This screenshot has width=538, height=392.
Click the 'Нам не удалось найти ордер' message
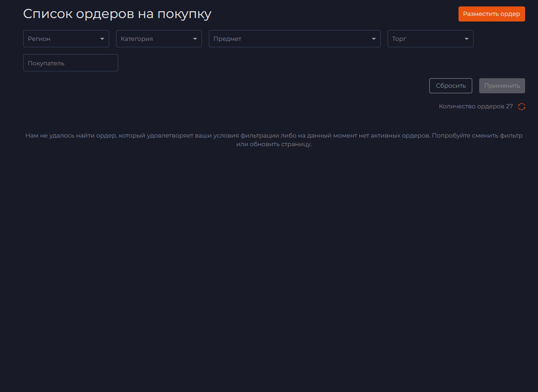274,140
